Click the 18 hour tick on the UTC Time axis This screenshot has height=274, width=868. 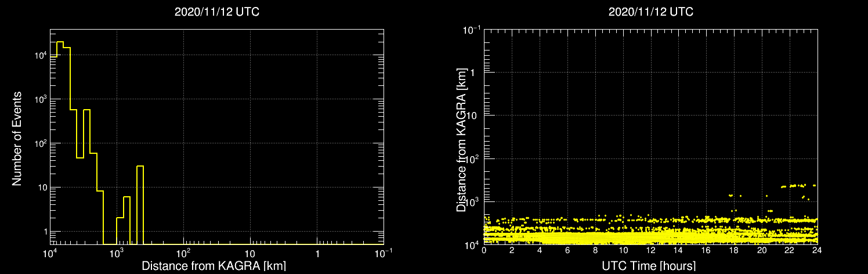(x=733, y=251)
